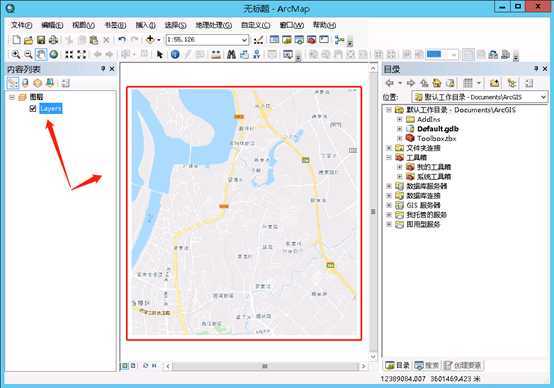Open the Add Data button
This screenshot has height=388, width=554.
pyautogui.click(x=150, y=40)
